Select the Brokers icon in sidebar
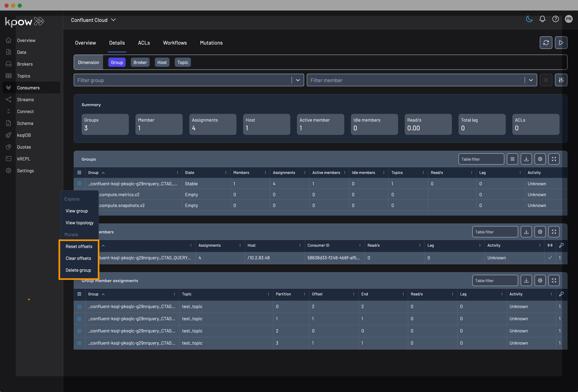Viewport: 578px width, 392px height. (x=8, y=64)
